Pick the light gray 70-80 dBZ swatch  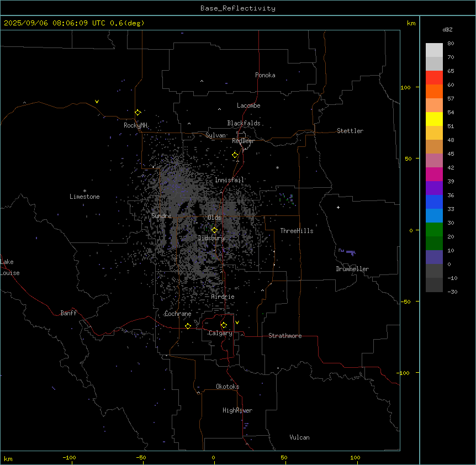(x=434, y=50)
